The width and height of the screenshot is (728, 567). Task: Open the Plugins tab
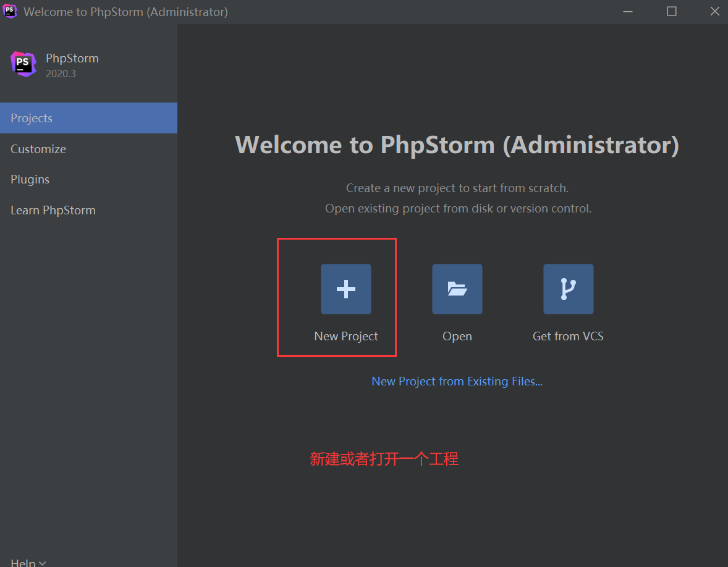click(88, 180)
